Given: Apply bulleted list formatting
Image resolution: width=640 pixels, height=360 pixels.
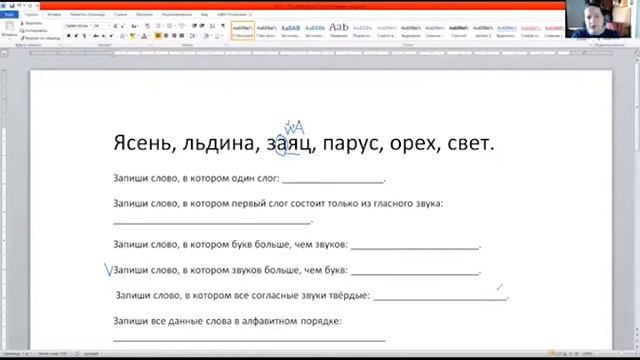Looking at the screenshot, I should (x=159, y=26).
